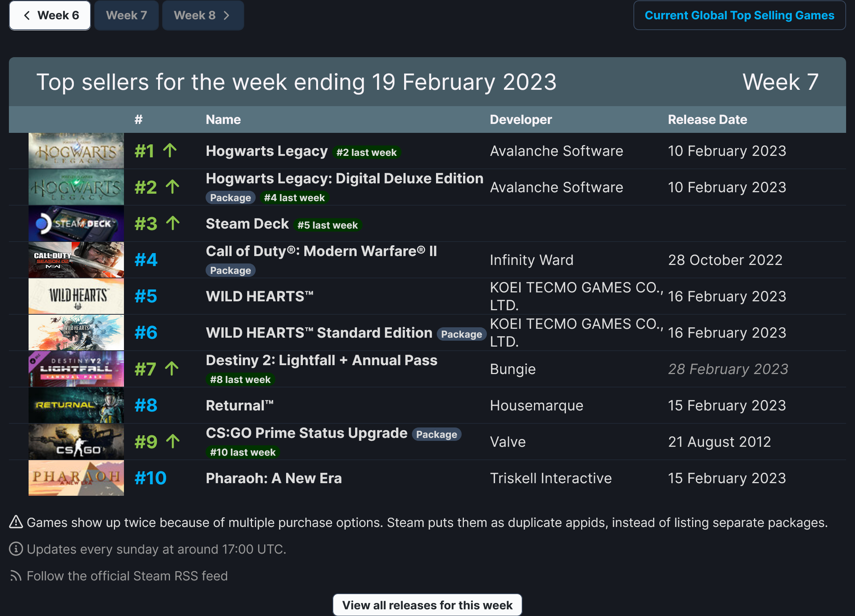Screen dimensions: 855x616
Task: Click the up arrow next to #2
Action: click(x=173, y=187)
